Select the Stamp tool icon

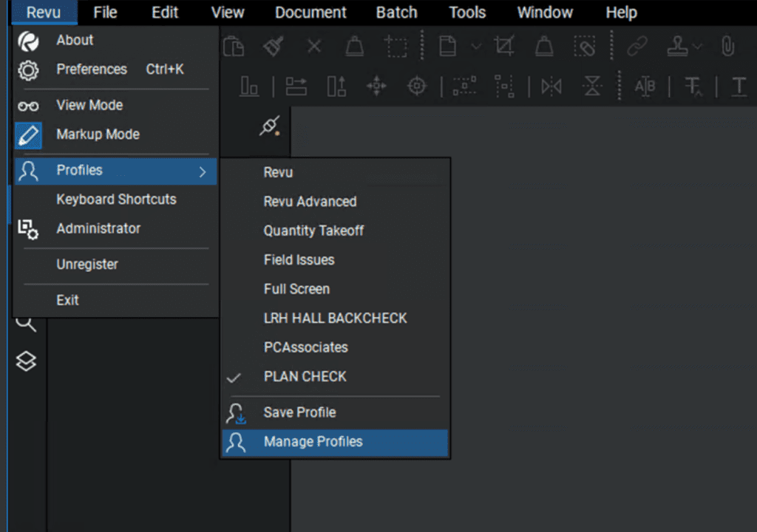coord(678,47)
